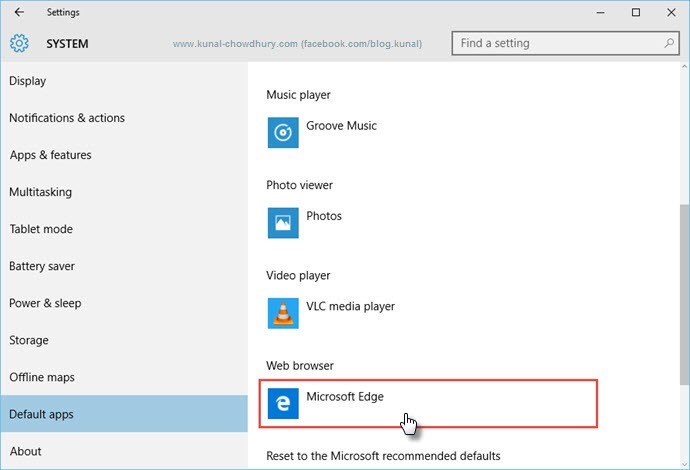Click the Microsoft Edge browser icon

[283, 404]
